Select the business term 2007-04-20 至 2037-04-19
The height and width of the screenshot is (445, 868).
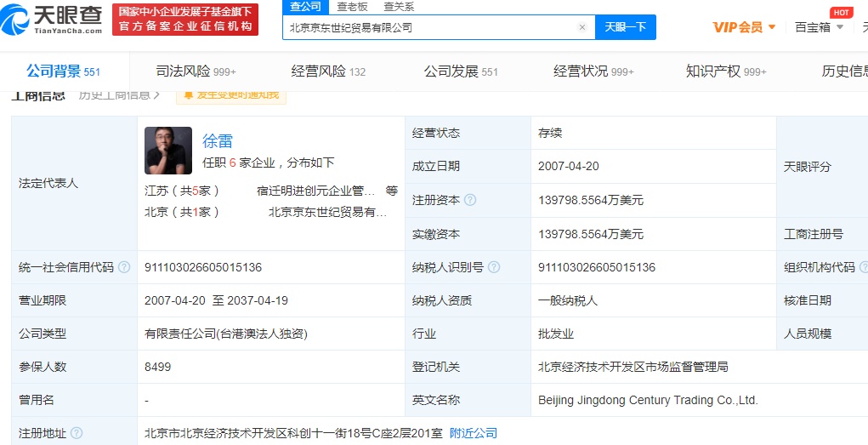point(216,300)
